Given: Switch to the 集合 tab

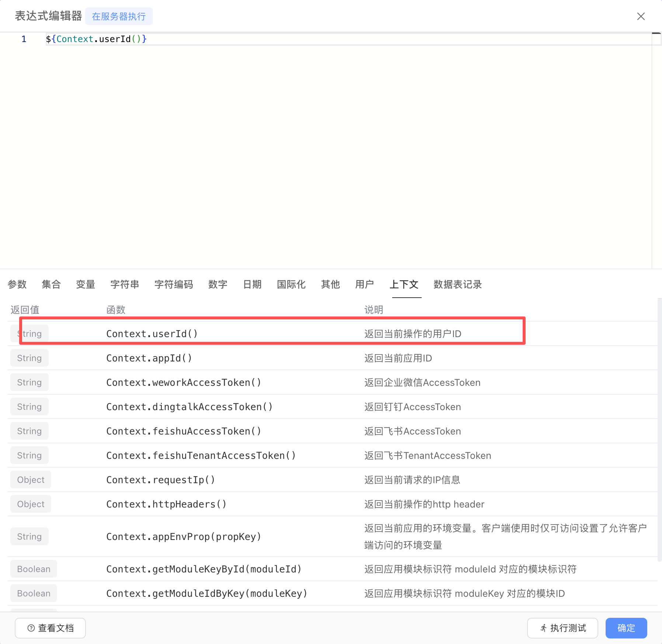Looking at the screenshot, I should click(x=51, y=284).
